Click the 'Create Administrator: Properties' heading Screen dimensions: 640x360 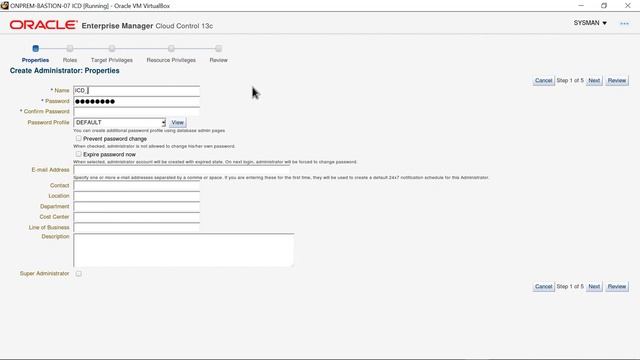(64, 71)
